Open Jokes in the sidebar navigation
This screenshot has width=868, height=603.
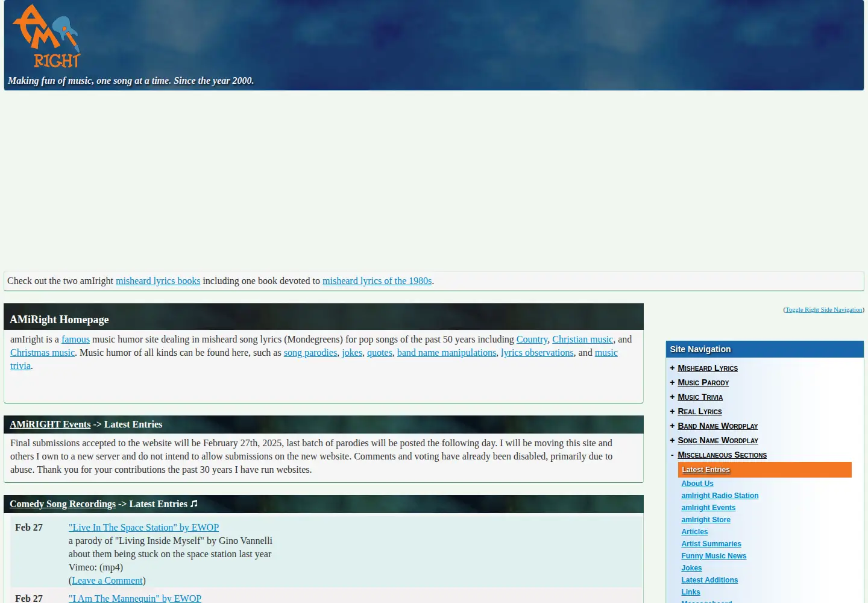tap(691, 568)
